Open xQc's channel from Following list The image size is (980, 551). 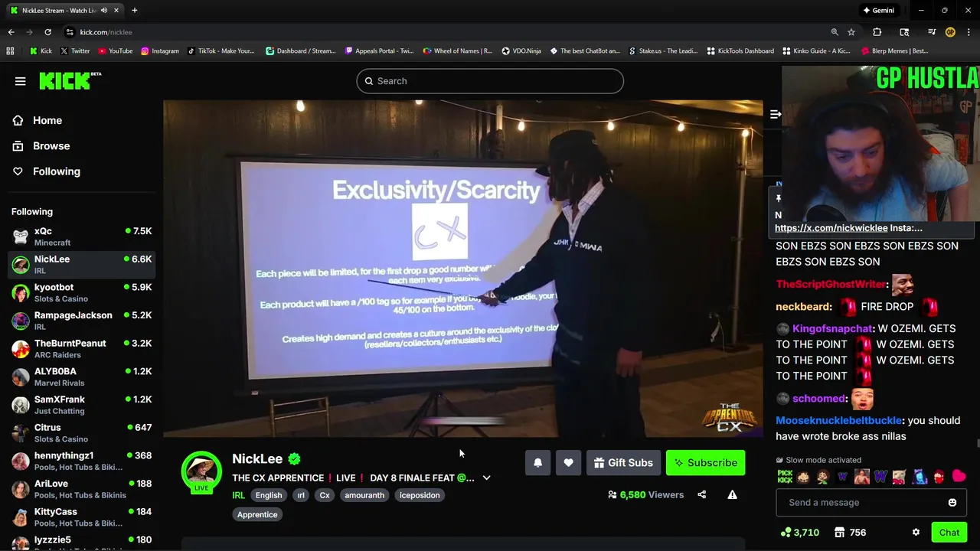pyautogui.click(x=81, y=236)
